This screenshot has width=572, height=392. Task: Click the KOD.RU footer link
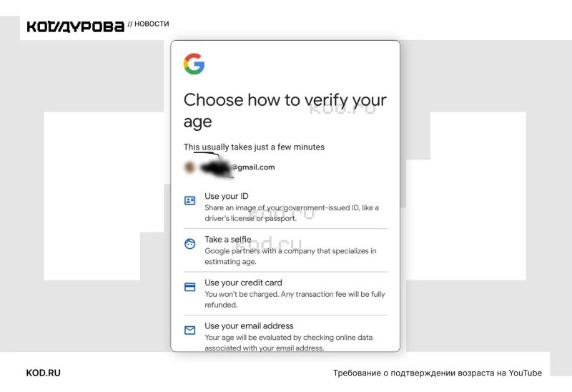(43, 373)
